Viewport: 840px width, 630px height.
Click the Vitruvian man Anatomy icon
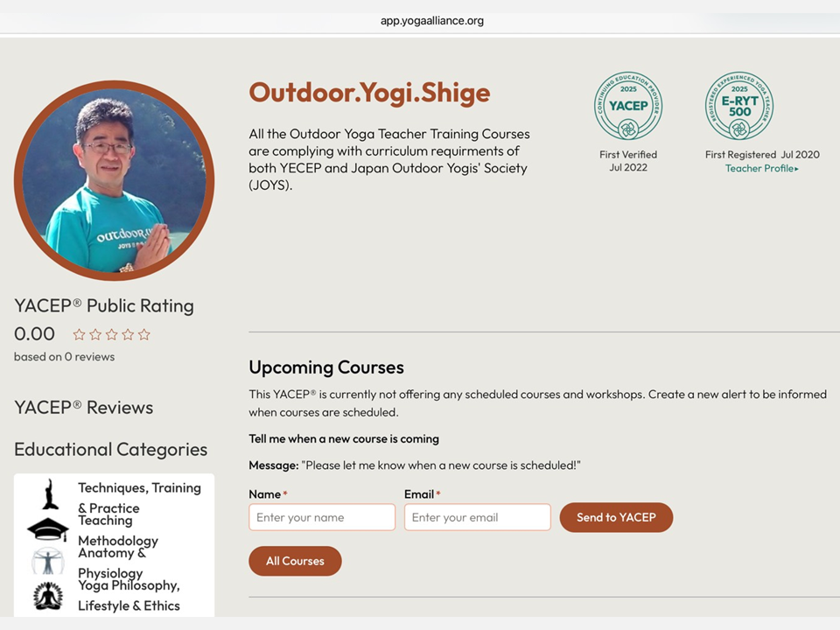click(47, 562)
